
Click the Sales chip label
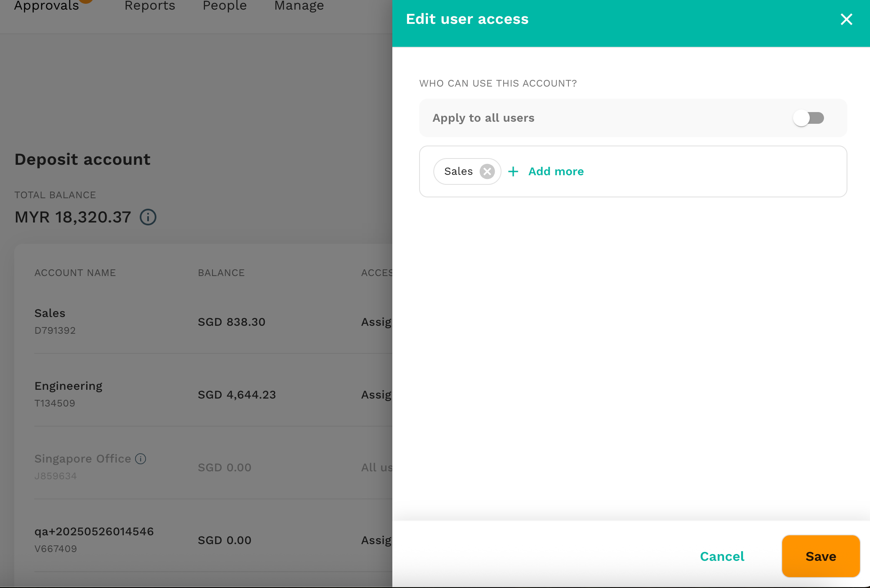(458, 171)
